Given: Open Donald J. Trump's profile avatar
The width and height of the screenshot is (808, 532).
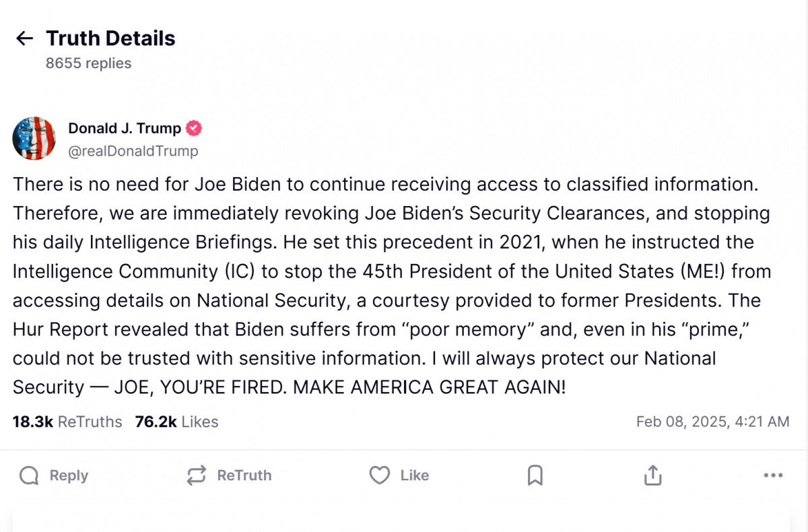Looking at the screenshot, I should [x=34, y=138].
